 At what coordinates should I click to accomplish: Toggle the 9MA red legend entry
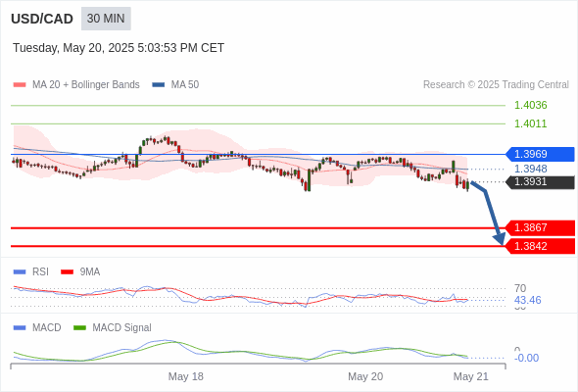(80, 271)
